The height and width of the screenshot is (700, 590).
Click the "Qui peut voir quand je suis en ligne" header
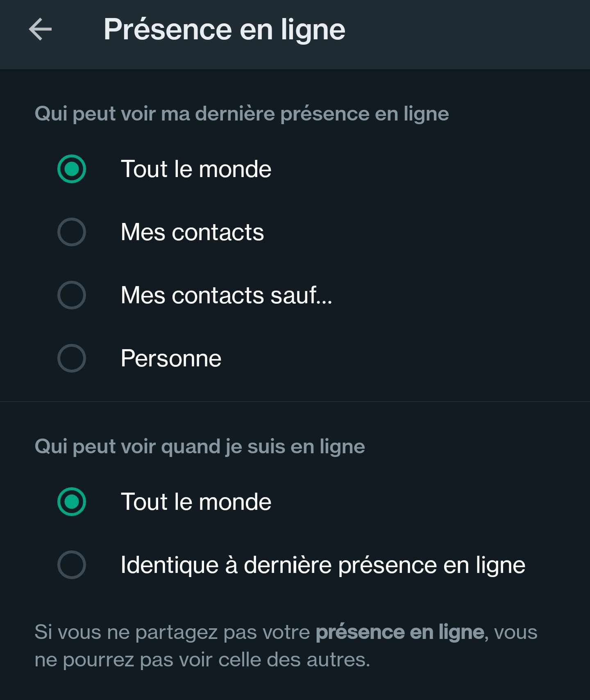click(x=200, y=446)
